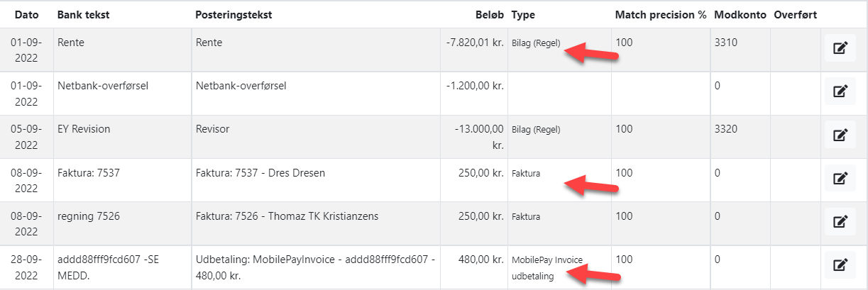Select Modkonto 3320 cell

[726, 130]
